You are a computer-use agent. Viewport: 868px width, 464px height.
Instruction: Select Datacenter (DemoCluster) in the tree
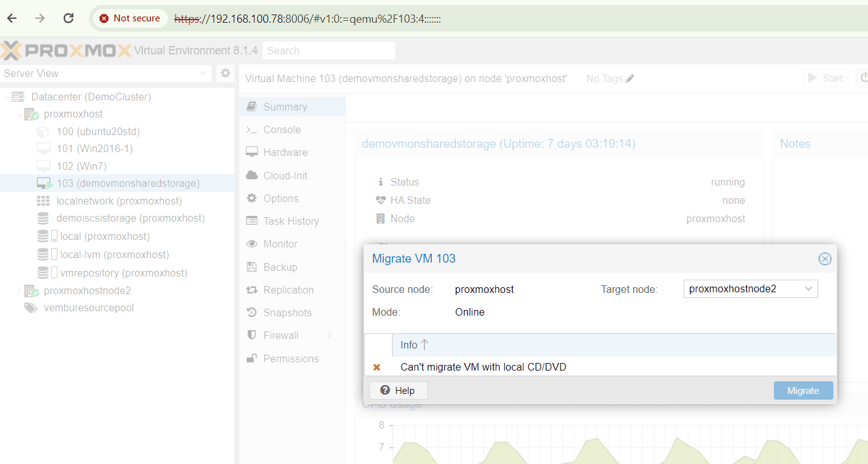[91, 97]
